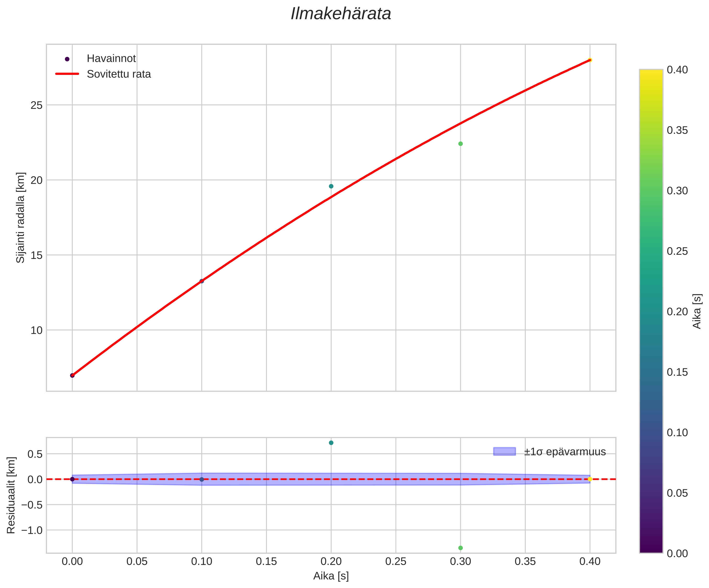Screen dimensions: 709x588
Task: Click the Residuaalit [km] axis label
Action: click(x=12, y=495)
